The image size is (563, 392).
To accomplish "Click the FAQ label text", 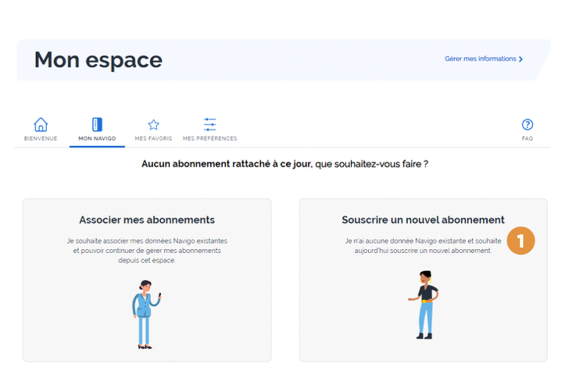I will (527, 138).
